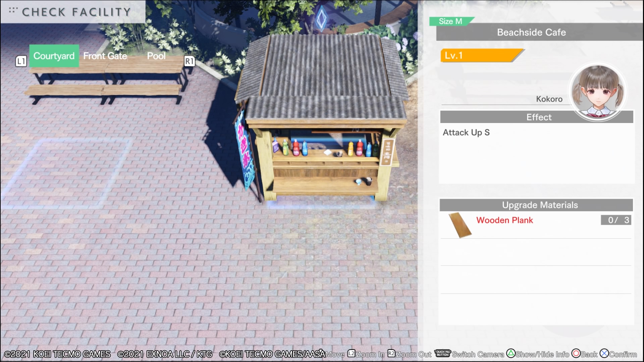Click the R2 Zoom Out icon
The image size is (644, 362).
pyautogui.click(x=391, y=354)
